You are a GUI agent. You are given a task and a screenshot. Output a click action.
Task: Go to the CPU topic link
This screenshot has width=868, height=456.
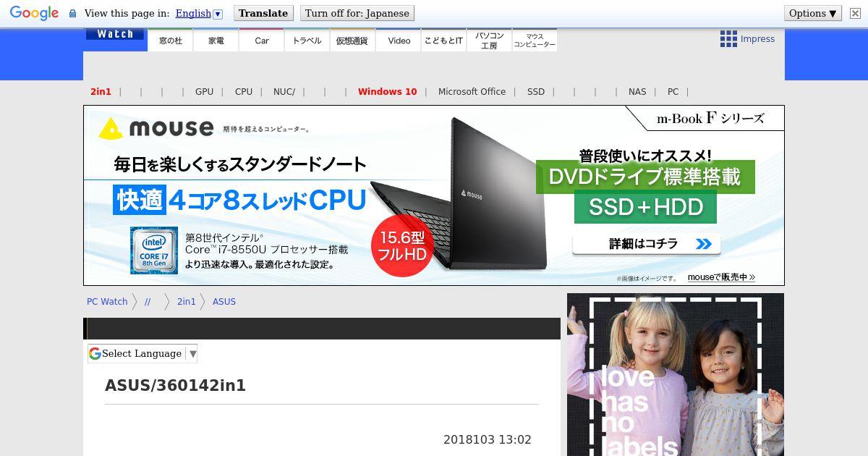[244, 92]
